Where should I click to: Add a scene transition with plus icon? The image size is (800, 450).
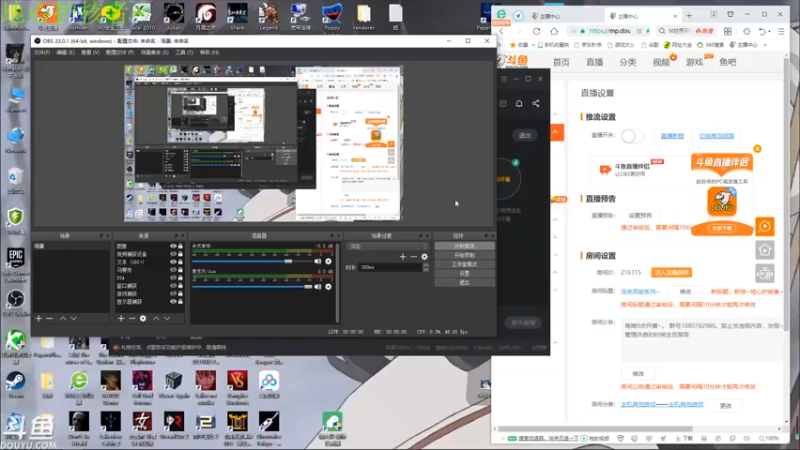click(x=403, y=257)
